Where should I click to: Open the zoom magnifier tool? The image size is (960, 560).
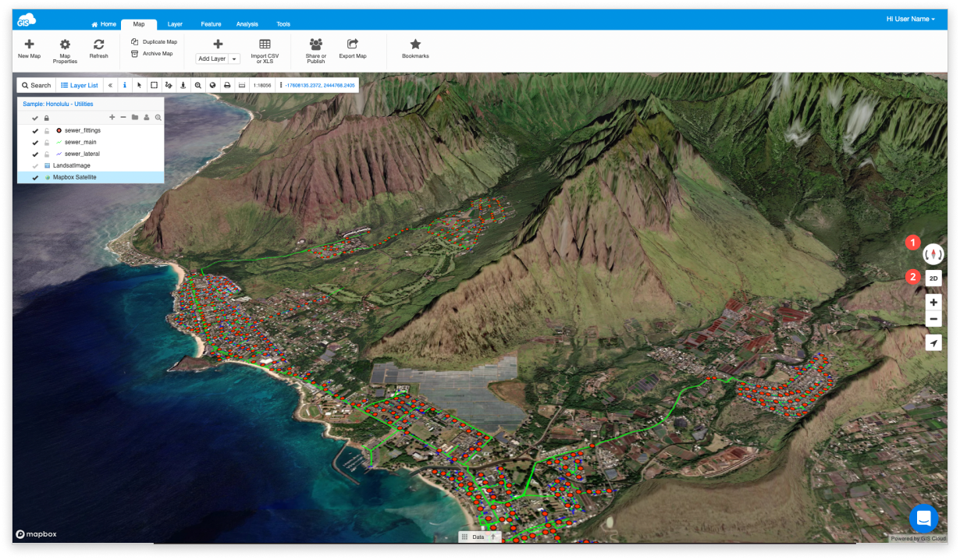coord(198,85)
